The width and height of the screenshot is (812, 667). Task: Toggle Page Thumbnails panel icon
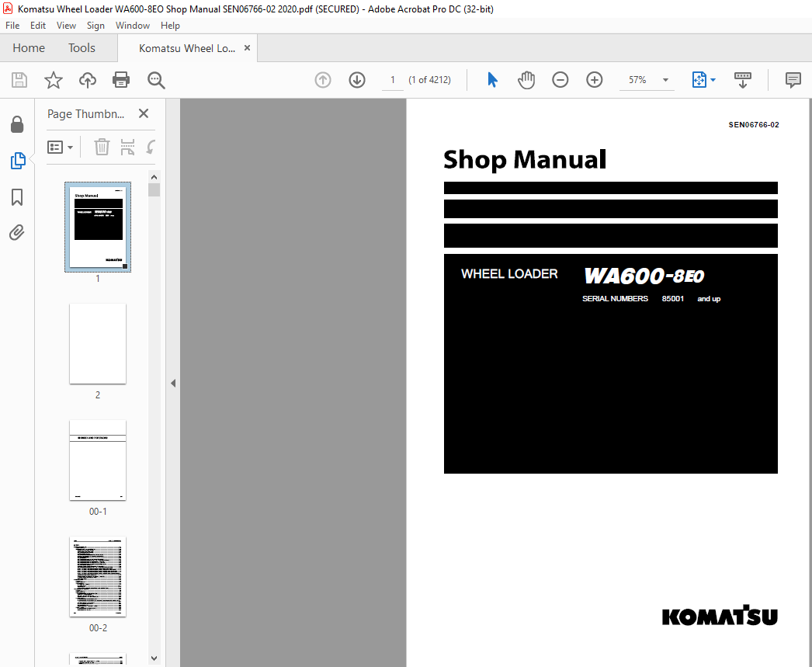(18, 161)
